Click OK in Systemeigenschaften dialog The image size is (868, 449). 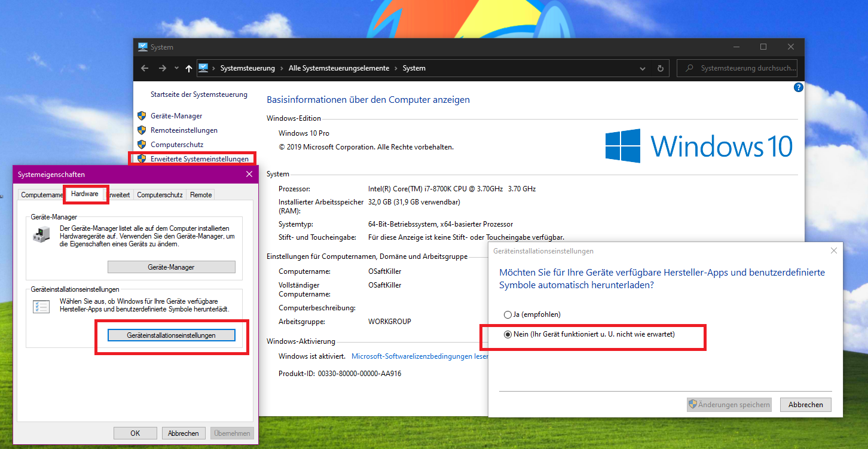pos(135,433)
